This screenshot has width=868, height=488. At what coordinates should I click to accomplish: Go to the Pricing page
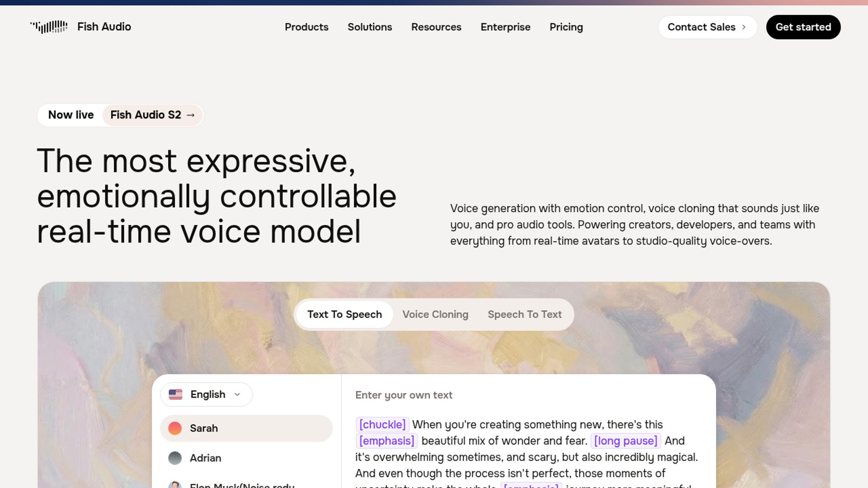[x=566, y=27]
